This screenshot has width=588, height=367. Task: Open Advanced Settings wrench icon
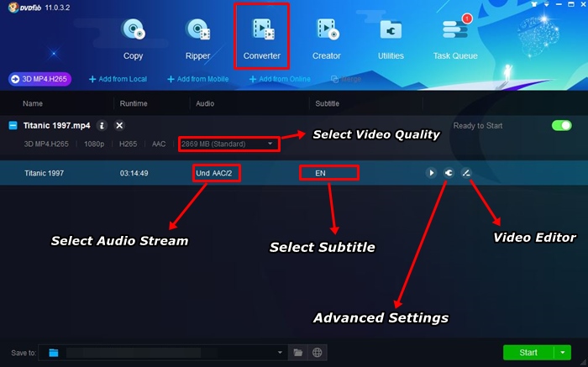pos(449,173)
